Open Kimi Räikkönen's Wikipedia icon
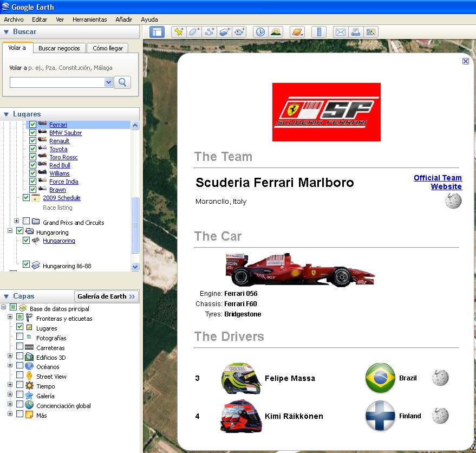The height and width of the screenshot is (453, 476). (440, 416)
